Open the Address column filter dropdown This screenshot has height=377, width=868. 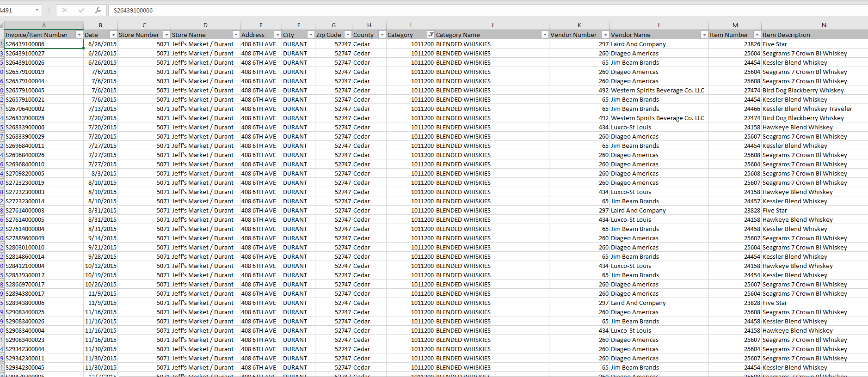point(277,35)
